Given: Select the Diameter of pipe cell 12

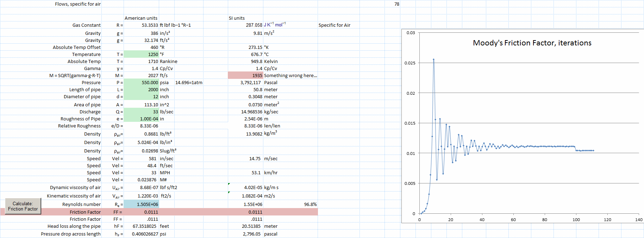Looking at the screenshot, I should pos(142,96).
